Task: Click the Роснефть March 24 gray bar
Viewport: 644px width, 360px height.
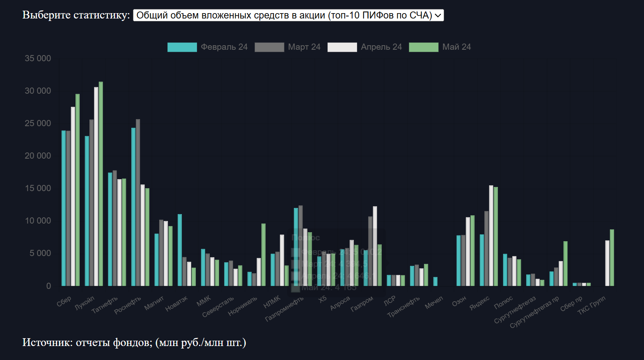Action: click(x=138, y=203)
